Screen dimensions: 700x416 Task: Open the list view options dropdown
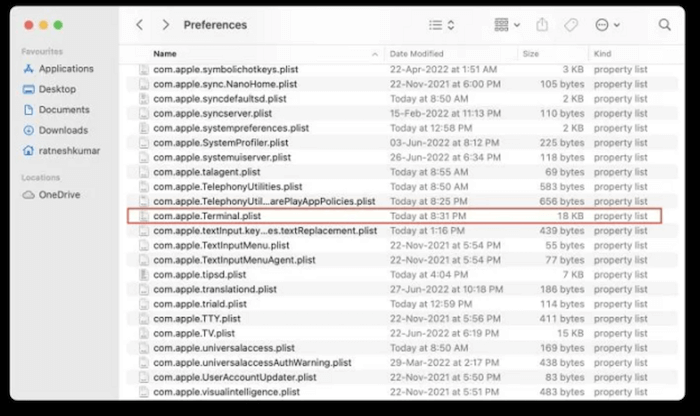point(442,24)
